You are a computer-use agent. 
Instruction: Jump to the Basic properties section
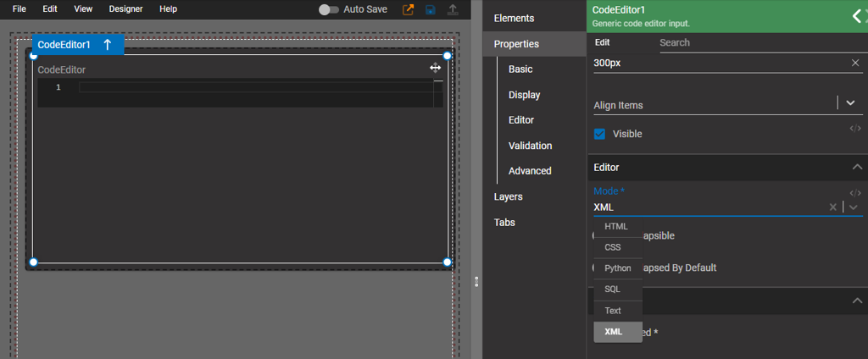(520, 69)
